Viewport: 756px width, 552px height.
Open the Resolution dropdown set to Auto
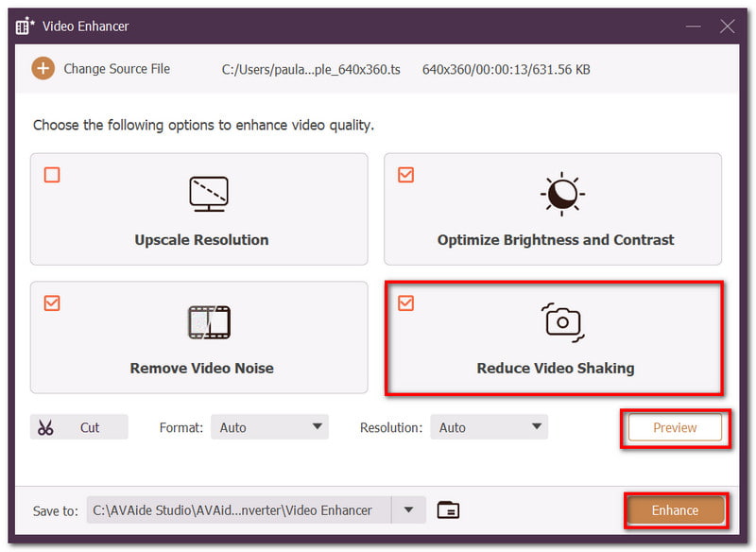pyautogui.click(x=489, y=427)
